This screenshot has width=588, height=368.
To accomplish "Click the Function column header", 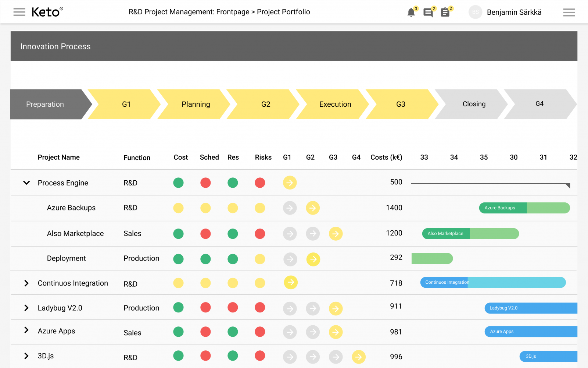I will coord(137,158).
